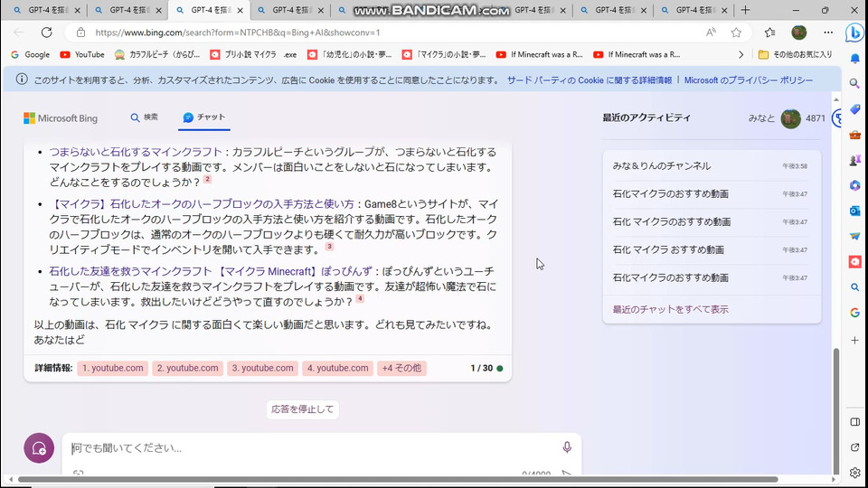Image resolution: width=868 pixels, height=488 pixels.
Task: Click the browser address bar URL
Action: [x=238, y=33]
